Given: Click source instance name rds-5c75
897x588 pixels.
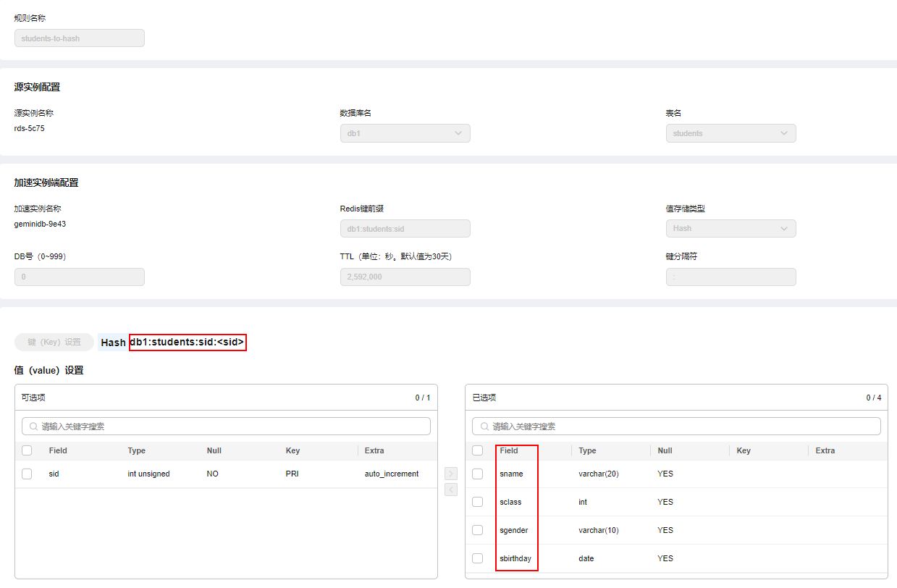Looking at the screenshot, I should [x=30, y=128].
